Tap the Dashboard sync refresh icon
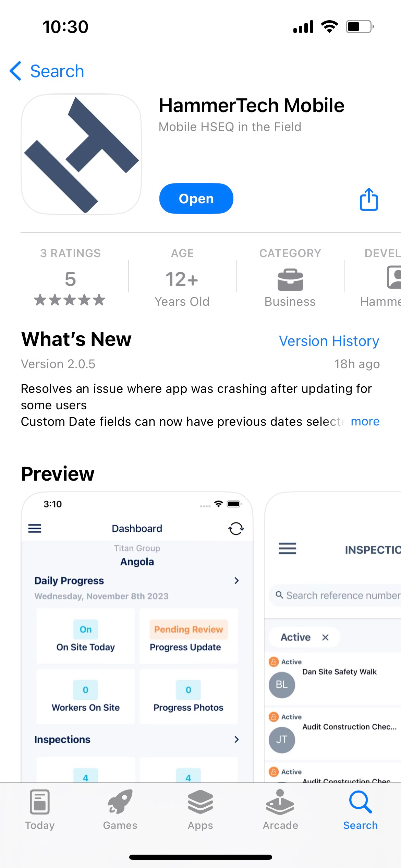This screenshot has width=401, height=868. (236, 529)
